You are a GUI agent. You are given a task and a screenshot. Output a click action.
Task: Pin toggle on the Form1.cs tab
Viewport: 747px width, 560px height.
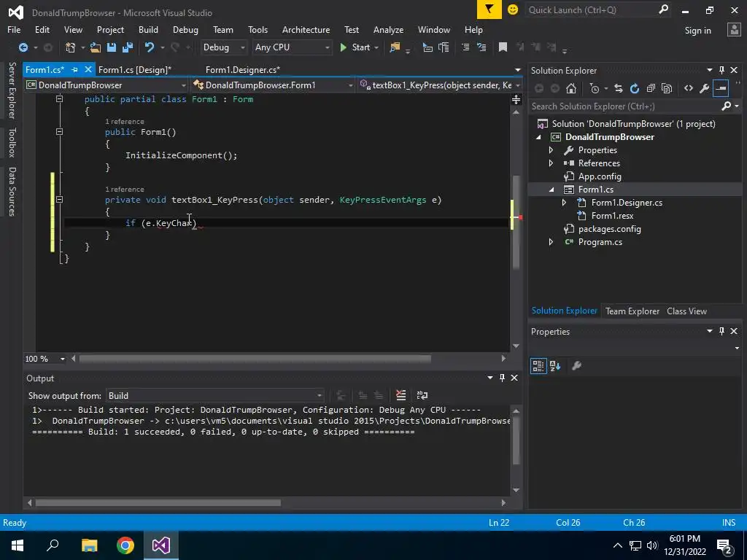75,69
